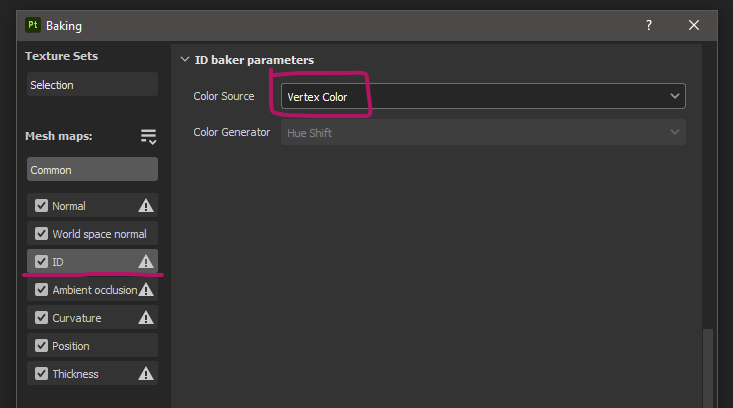
Task: Collapse the ID baker parameters section
Action: (185, 60)
